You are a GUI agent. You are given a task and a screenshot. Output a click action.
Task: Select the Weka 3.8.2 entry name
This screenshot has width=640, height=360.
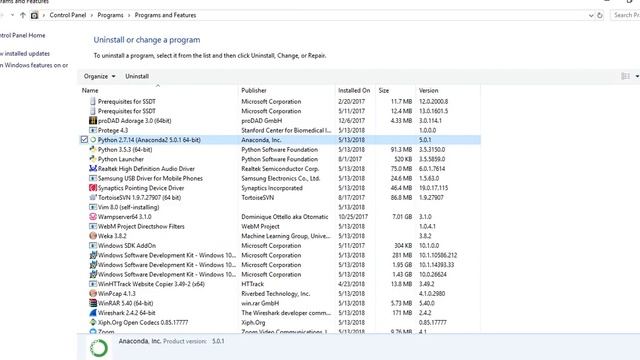112,236
